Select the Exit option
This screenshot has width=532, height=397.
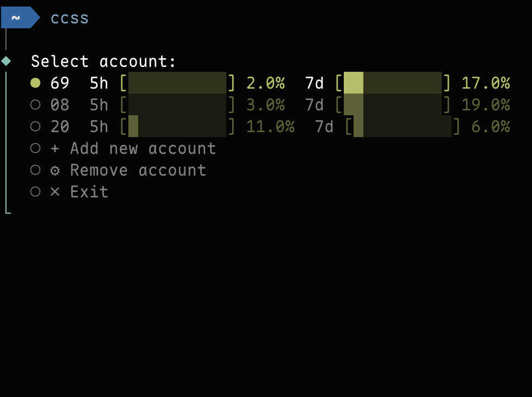[x=89, y=191]
